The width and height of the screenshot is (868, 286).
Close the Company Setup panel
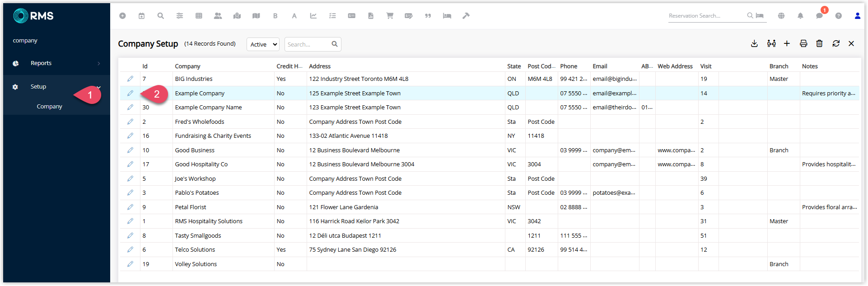point(851,43)
